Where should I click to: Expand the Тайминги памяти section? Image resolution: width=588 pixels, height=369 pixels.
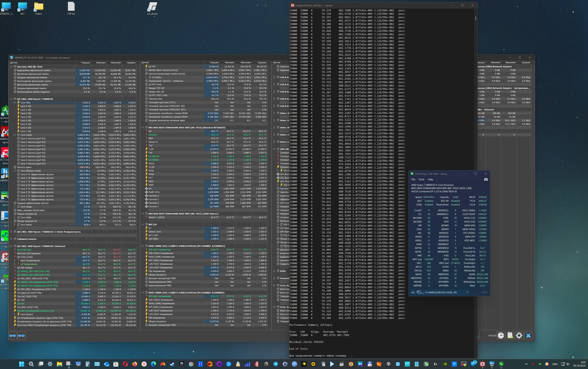[11, 239]
